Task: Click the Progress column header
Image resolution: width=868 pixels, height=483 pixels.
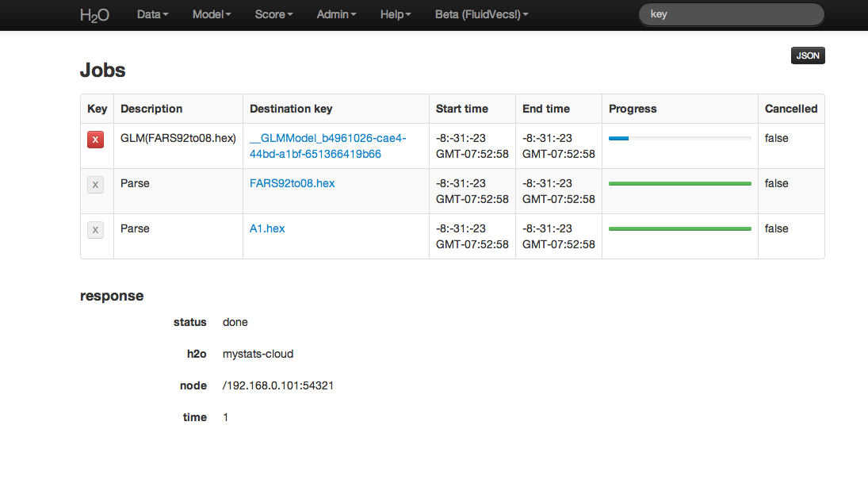Action: click(x=633, y=109)
